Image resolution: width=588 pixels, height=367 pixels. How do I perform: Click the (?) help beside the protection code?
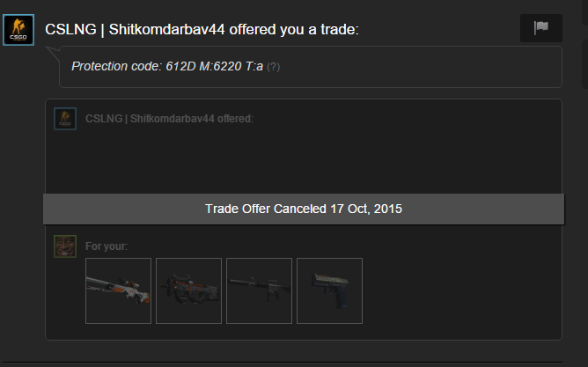click(x=274, y=67)
